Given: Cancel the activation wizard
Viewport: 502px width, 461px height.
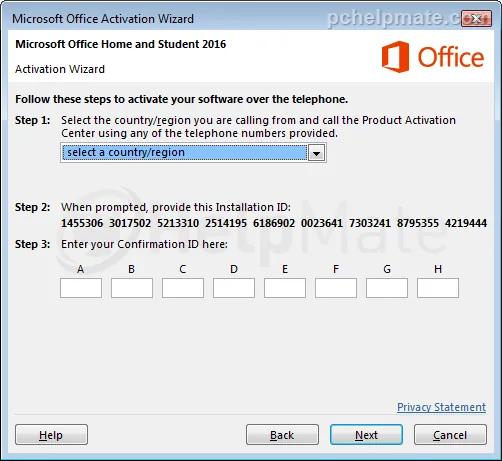Looking at the screenshot, I should [x=450, y=435].
